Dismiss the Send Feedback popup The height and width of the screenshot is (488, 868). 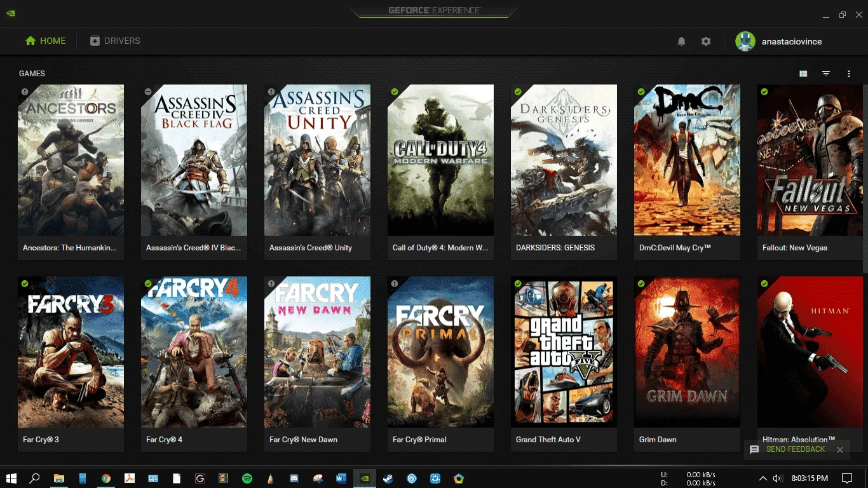[x=840, y=450]
